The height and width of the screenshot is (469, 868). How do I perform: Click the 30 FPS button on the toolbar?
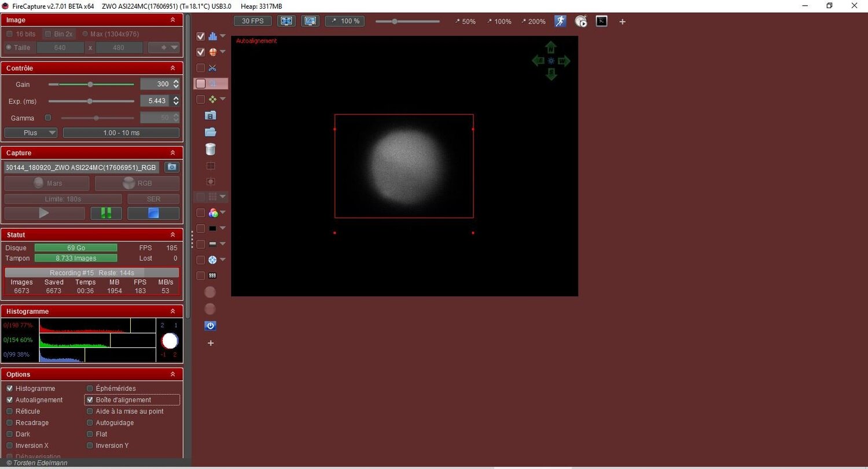click(x=252, y=20)
